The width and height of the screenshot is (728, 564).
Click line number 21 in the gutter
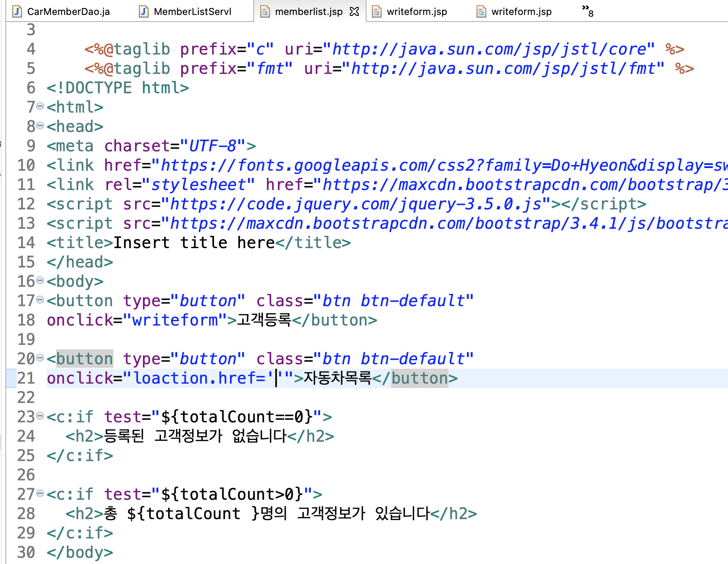point(26,378)
